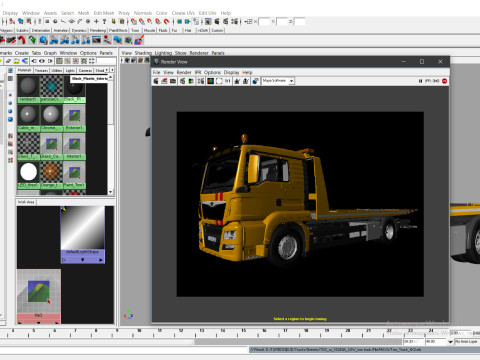Click the globe render info icon in Render View

(255, 81)
